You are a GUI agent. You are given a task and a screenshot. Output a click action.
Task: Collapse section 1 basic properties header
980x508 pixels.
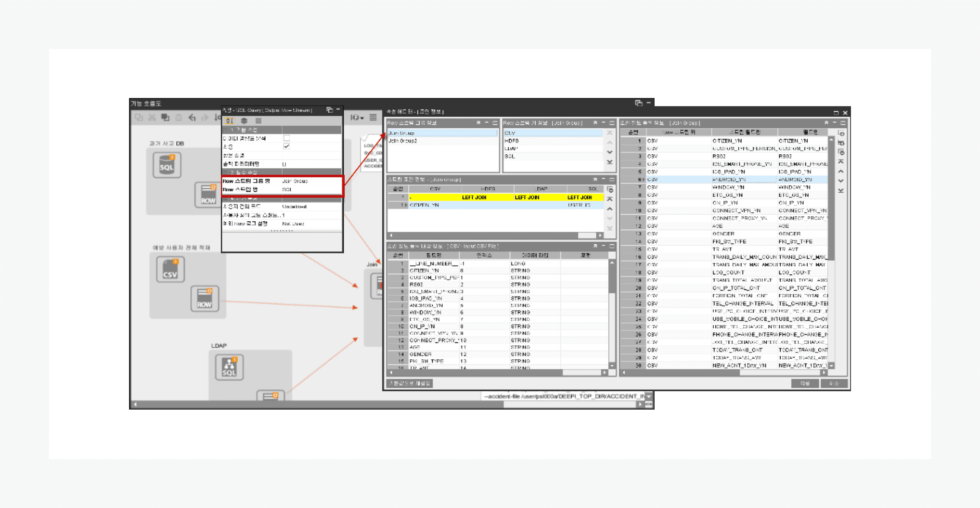[225, 130]
